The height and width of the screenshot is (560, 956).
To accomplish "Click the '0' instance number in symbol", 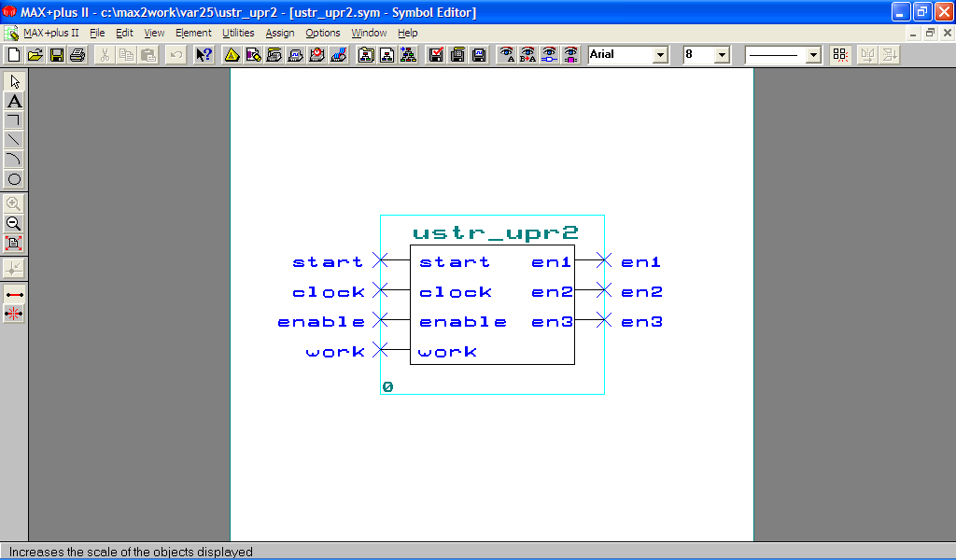I will tap(387, 386).
